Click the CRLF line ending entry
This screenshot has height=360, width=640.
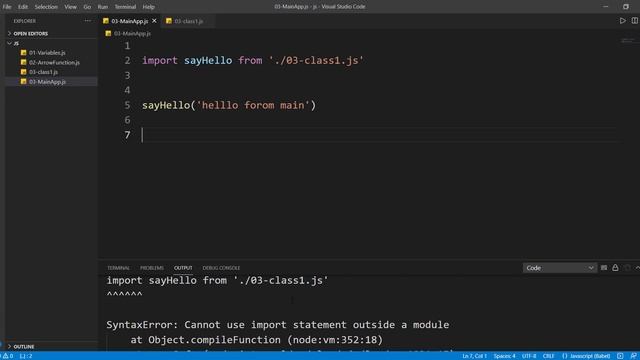click(x=549, y=356)
